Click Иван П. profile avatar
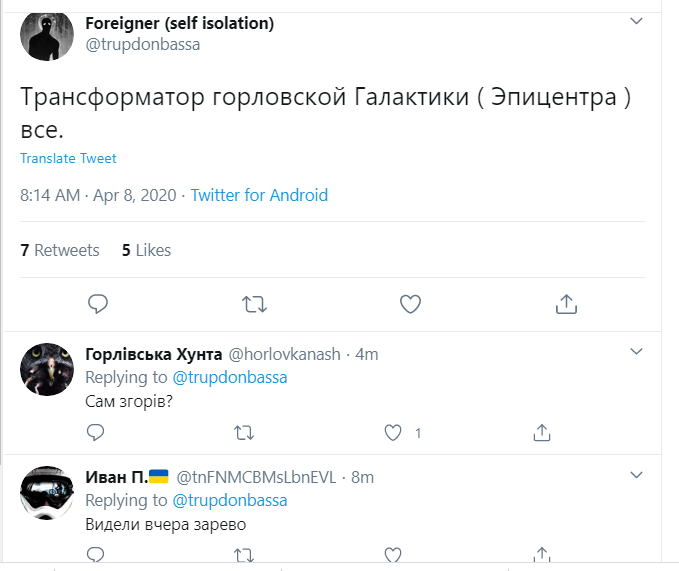 coord(46,493)
